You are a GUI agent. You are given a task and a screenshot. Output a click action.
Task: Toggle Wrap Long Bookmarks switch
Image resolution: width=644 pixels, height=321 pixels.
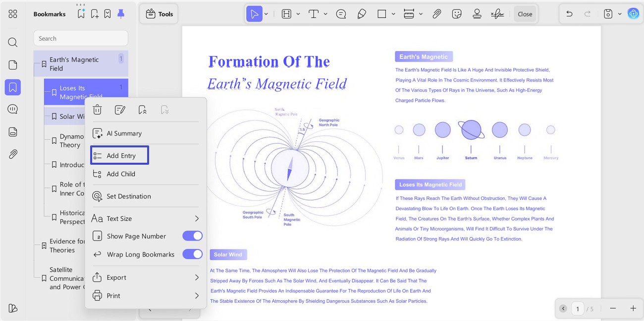[x=192, y=254]
